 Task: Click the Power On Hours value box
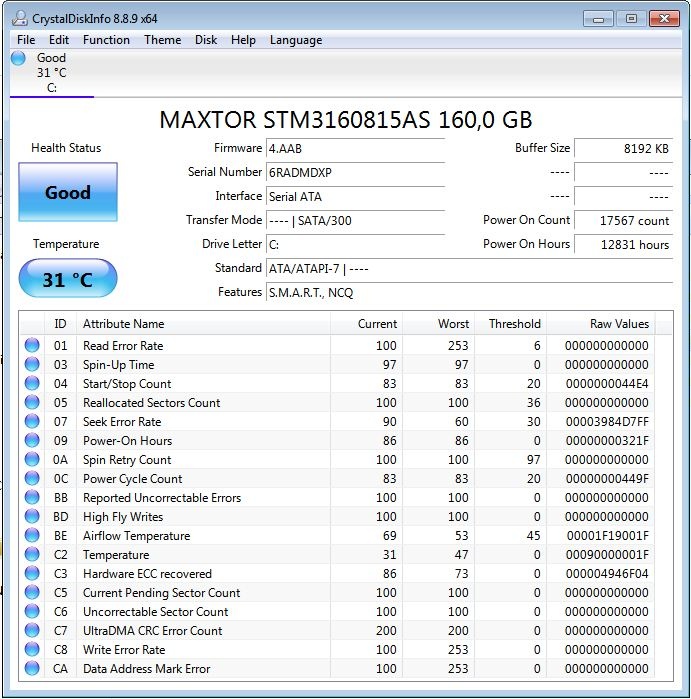[623, 245]
